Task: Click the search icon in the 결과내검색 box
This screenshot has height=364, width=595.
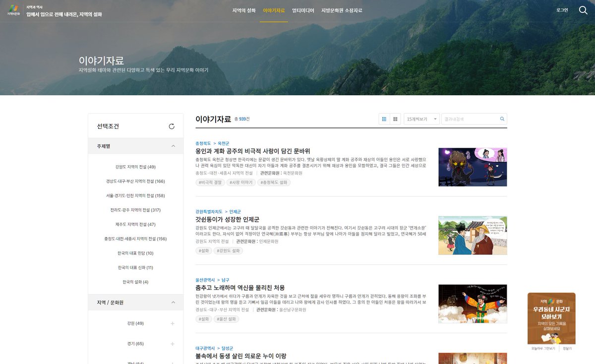Action: click(x=502, y=119)
